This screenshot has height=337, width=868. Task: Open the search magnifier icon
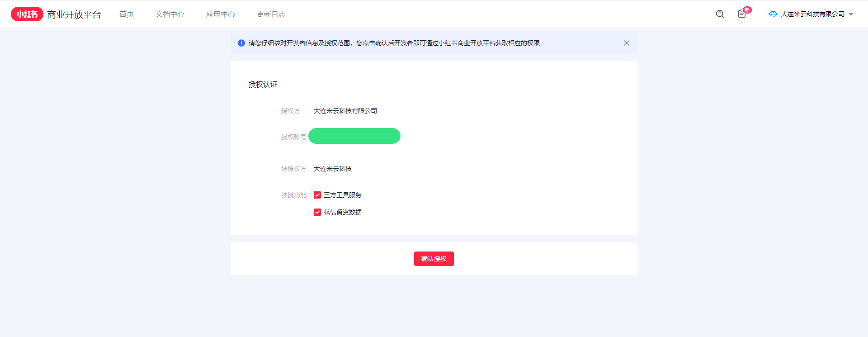tap(720, 14)
